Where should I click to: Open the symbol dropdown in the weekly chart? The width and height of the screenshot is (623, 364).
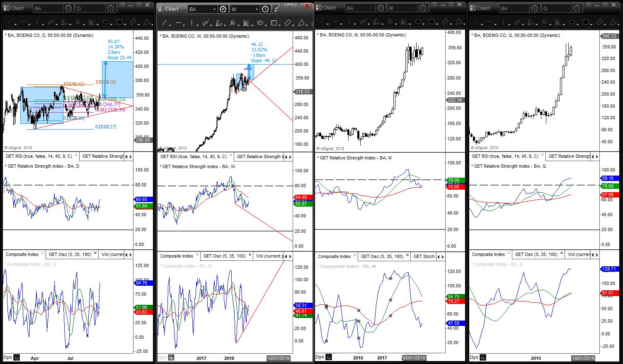coord(215,9)
